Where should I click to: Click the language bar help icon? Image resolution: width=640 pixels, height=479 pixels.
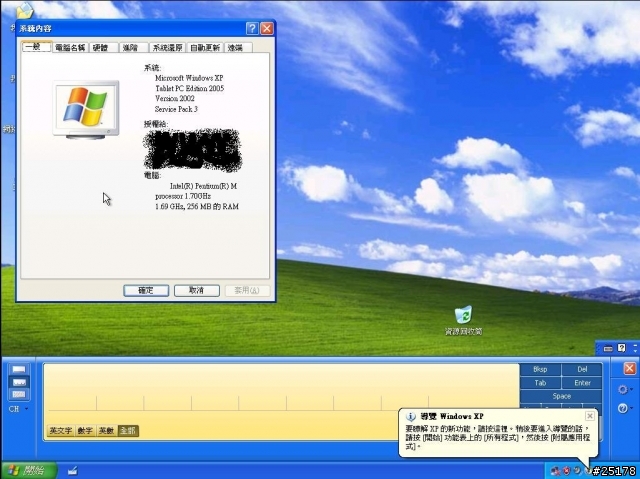click(621, 348)
